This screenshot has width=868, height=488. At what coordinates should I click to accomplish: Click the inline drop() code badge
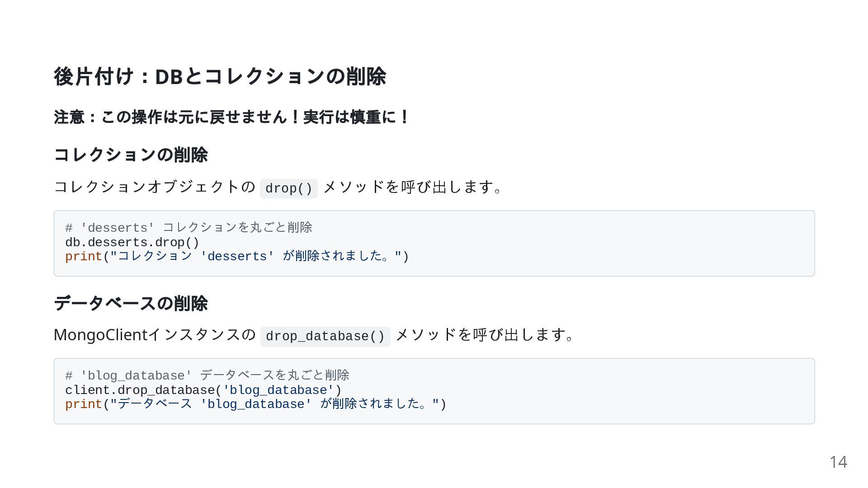tap(289, 188)
